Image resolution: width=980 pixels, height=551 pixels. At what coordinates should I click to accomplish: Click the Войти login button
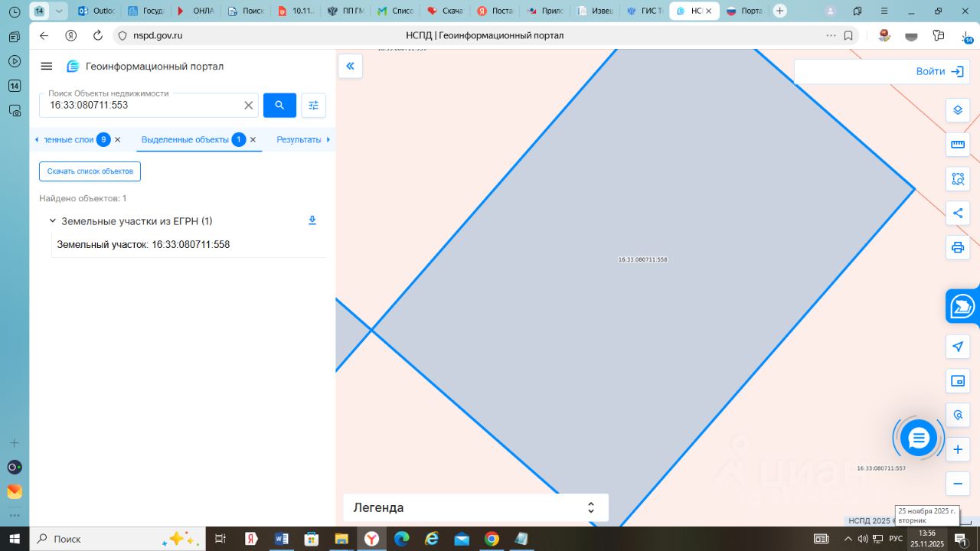(939, 71)
